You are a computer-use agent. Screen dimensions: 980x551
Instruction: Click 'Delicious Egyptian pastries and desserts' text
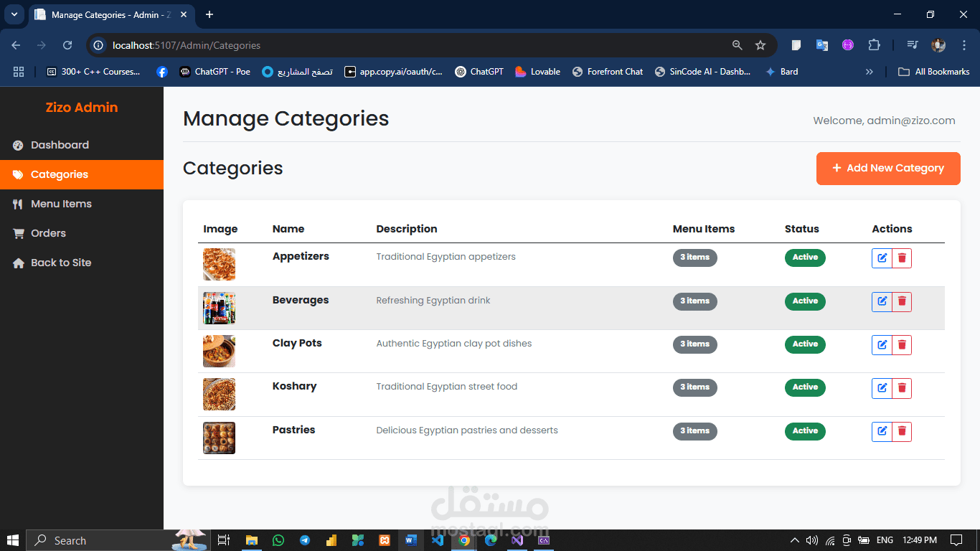coord(467,430)
